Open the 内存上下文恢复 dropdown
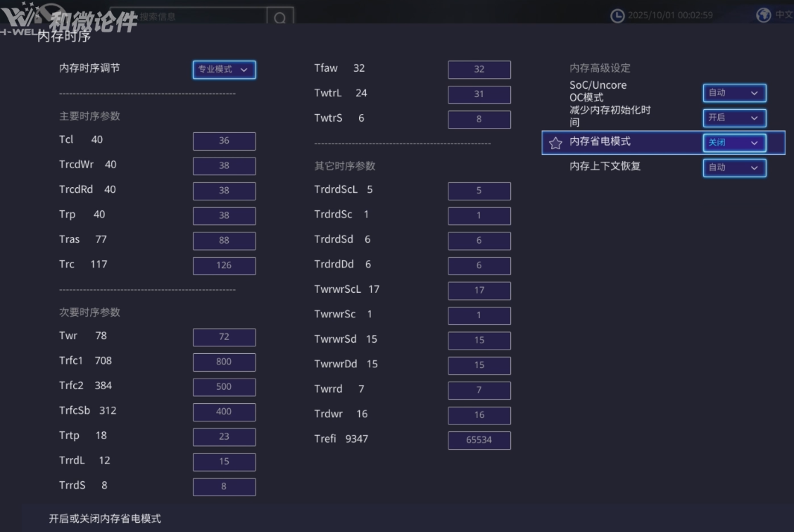 pyautogui.click(x=734, y=167)
